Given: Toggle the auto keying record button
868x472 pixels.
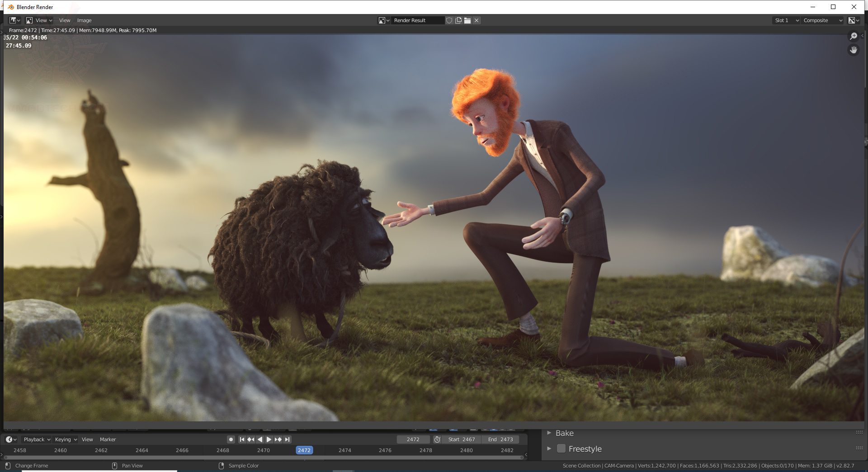Looking at the screenshot, I should tap(231, 439).
